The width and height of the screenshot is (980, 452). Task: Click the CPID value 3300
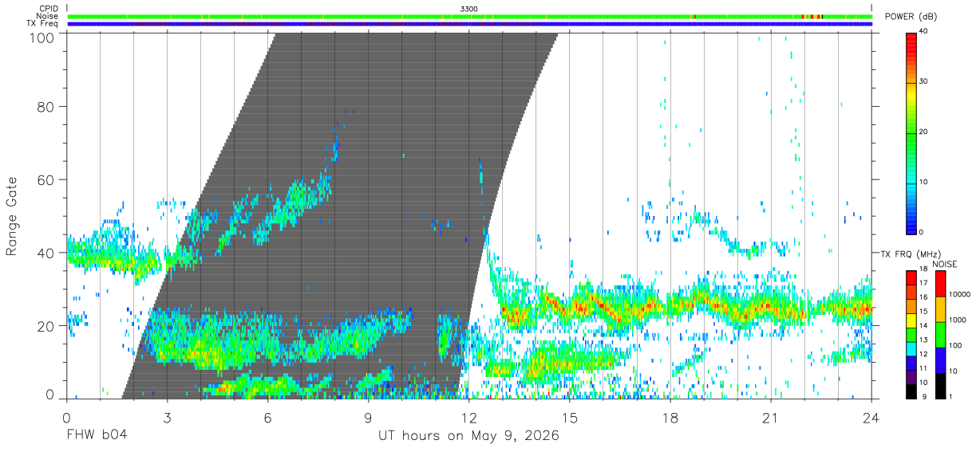469,9
